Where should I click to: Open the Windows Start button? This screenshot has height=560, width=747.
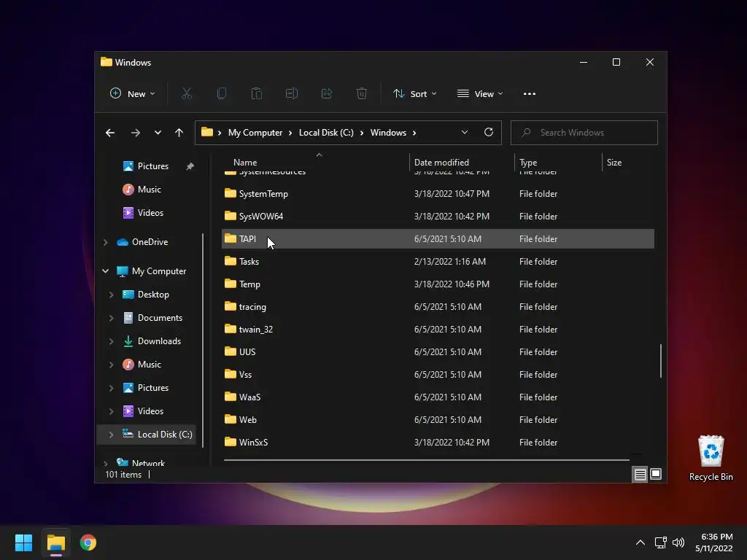(23, 542)
